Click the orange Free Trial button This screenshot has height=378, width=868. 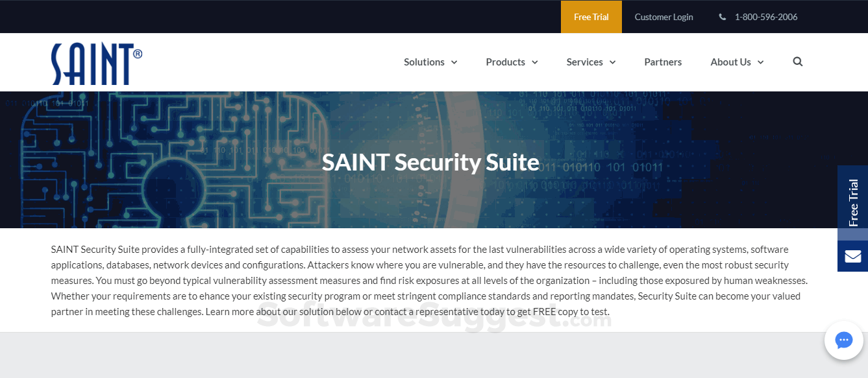pyautogui.click(x=591, y=17)
